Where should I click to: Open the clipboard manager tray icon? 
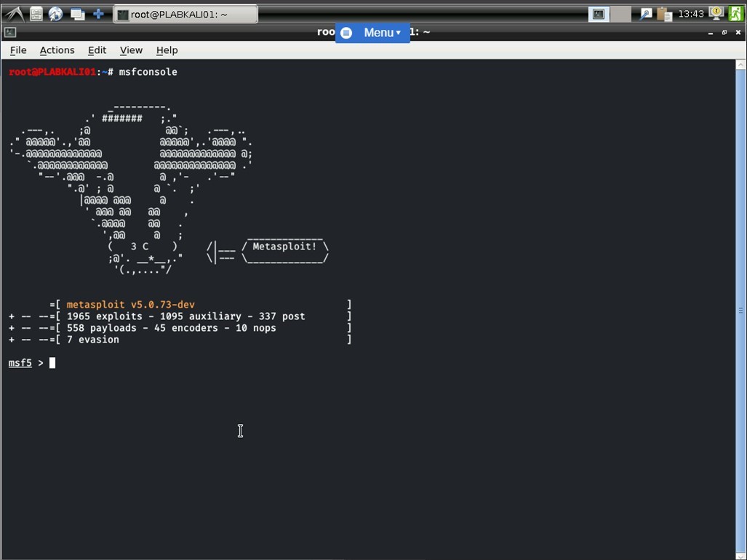tap(663, 14)
